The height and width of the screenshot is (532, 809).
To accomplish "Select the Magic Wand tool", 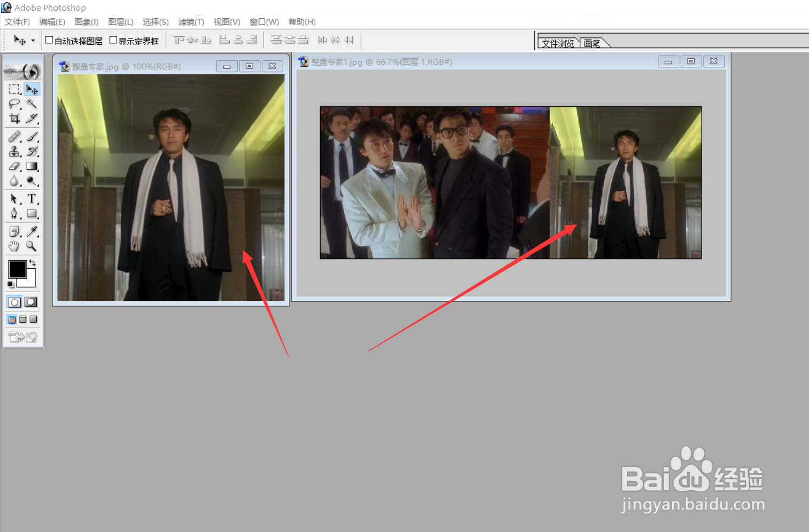I will point(32,104).
